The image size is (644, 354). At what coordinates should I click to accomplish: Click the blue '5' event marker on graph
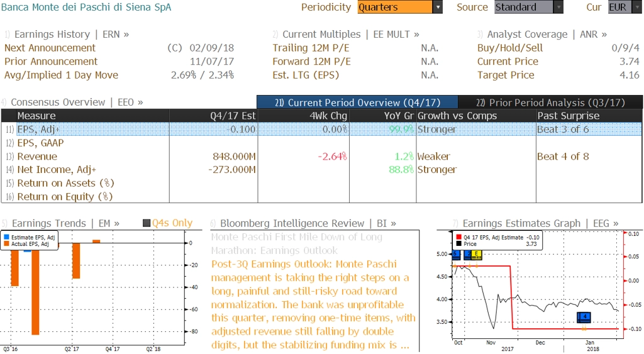tap(455, 254)
